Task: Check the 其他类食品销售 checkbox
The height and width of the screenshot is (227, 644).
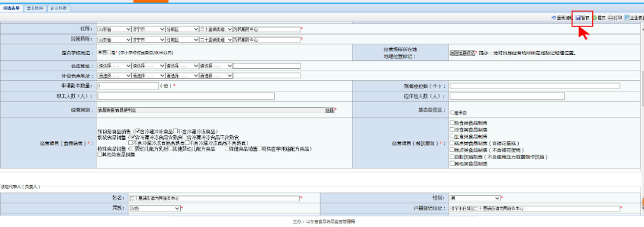Action: [x=100, y=154]
